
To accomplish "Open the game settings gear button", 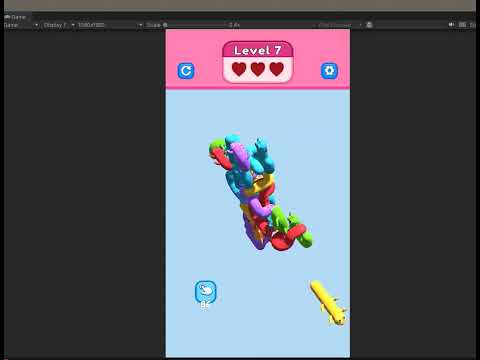I will pyautogui.click(x=329, y=71).
